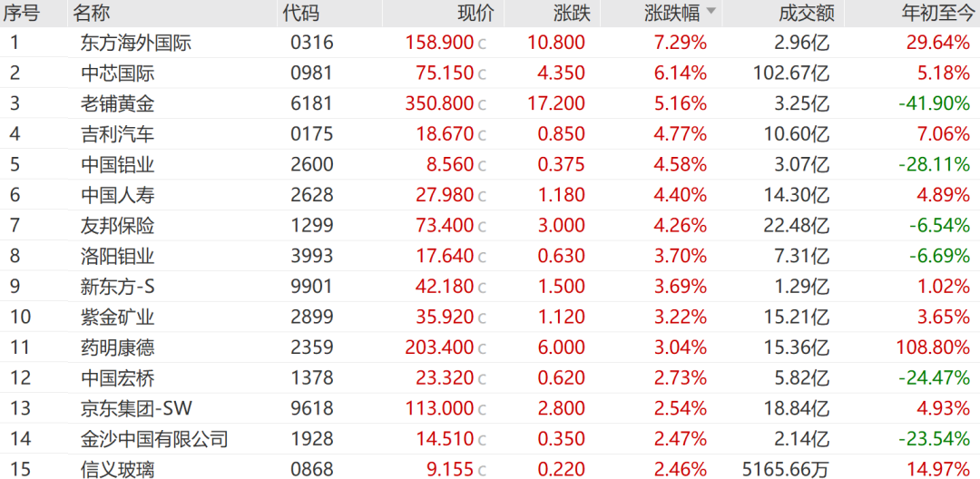Click the 名称 column header

pyautogui.click(x=91, y=13)
